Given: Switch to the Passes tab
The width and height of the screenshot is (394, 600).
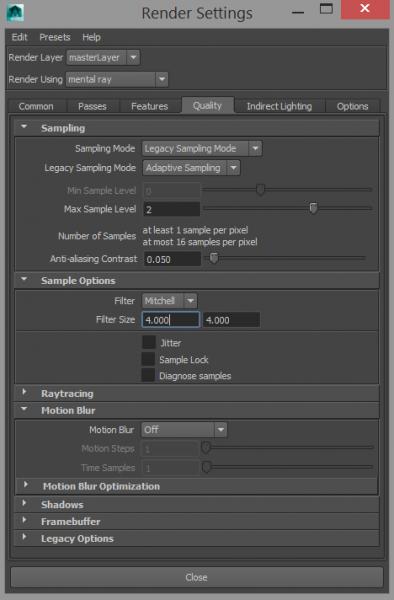Looking at the screenshot, I should [x=92, y=106].
